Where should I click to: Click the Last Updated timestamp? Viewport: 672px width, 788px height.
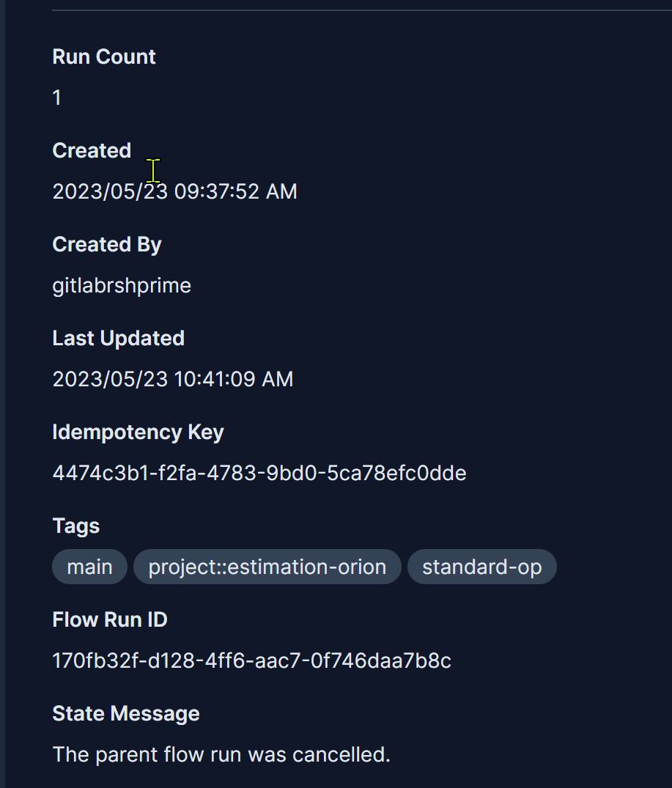click(172, 379)
